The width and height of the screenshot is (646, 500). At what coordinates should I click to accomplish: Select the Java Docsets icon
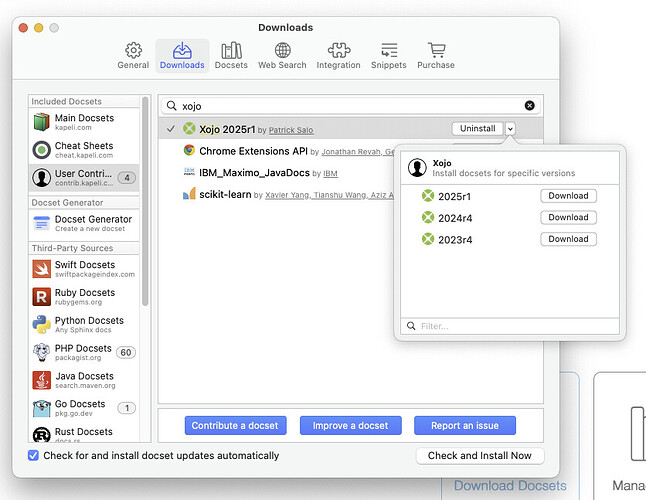[42, 380]
